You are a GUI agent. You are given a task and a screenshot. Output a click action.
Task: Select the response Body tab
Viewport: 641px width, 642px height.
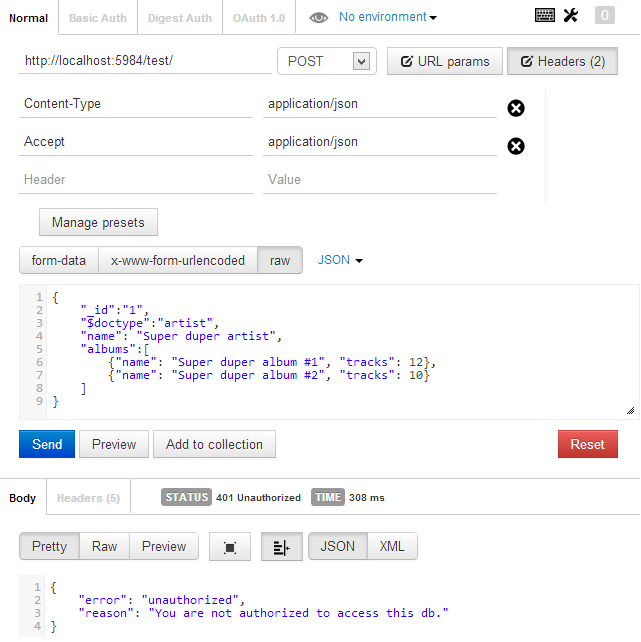tap(23, 498)
